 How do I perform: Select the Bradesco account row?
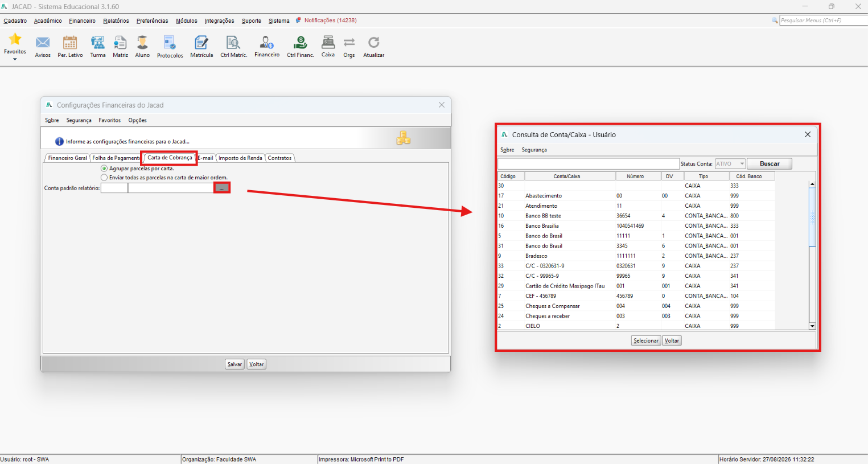(636, 256)
